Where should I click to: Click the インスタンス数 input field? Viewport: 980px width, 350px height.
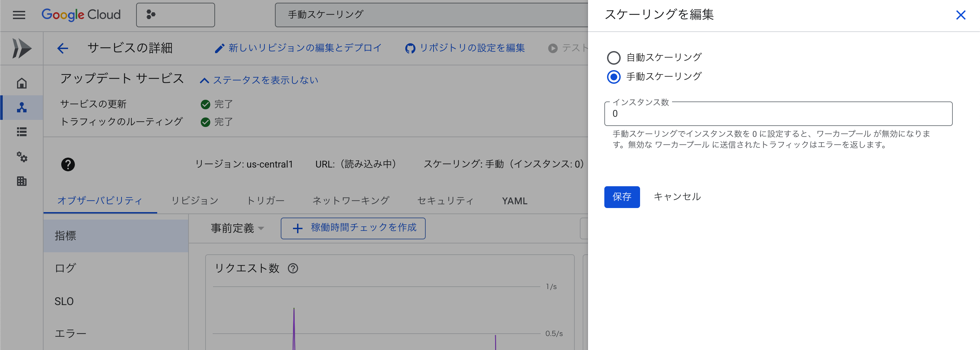click(778, 114)
